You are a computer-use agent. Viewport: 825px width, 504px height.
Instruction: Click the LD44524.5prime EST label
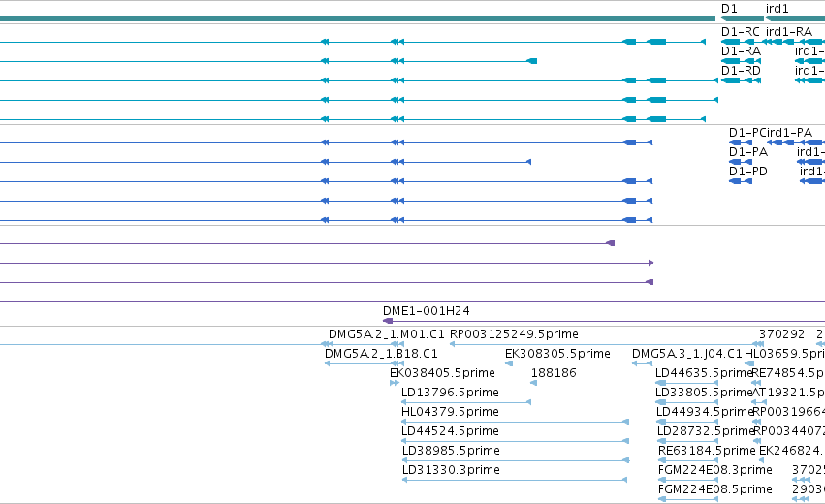click(x=450, y=431)
